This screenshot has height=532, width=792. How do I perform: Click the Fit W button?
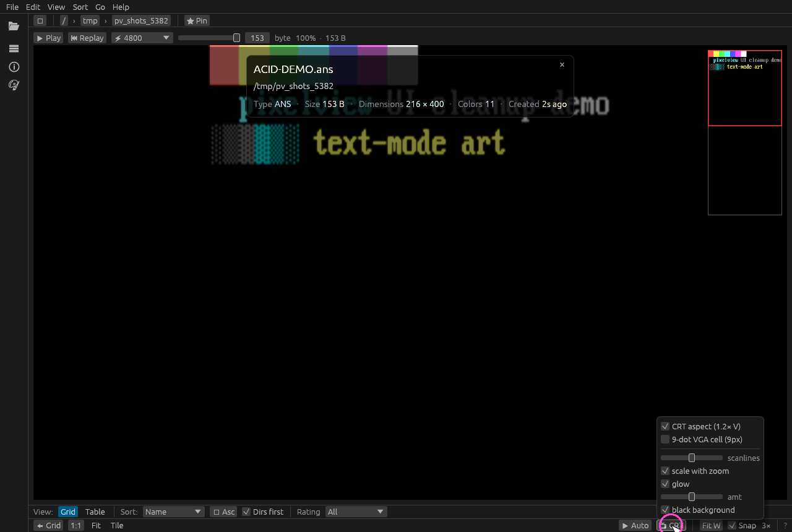711,525
